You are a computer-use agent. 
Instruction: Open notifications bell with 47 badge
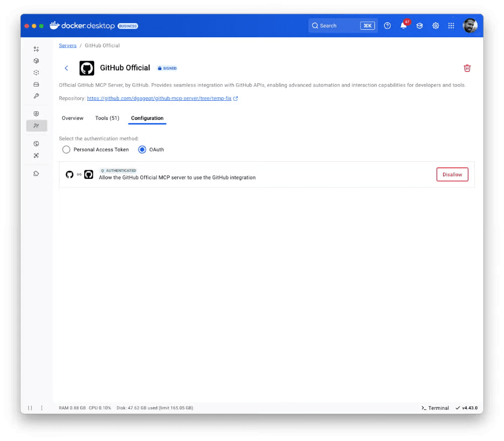point(404,25)
